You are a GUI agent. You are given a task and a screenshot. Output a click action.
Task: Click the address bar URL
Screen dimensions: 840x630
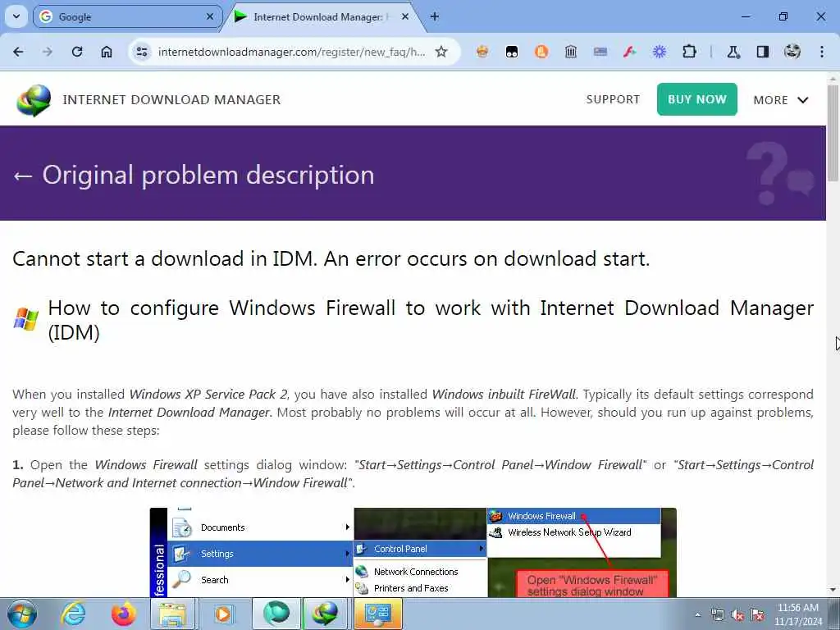(291, 52)
